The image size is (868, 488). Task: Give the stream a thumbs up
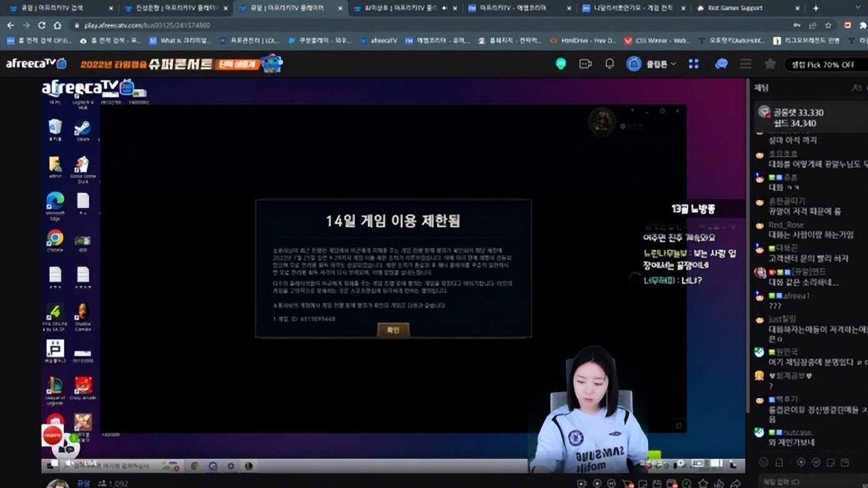coord(719,484)
